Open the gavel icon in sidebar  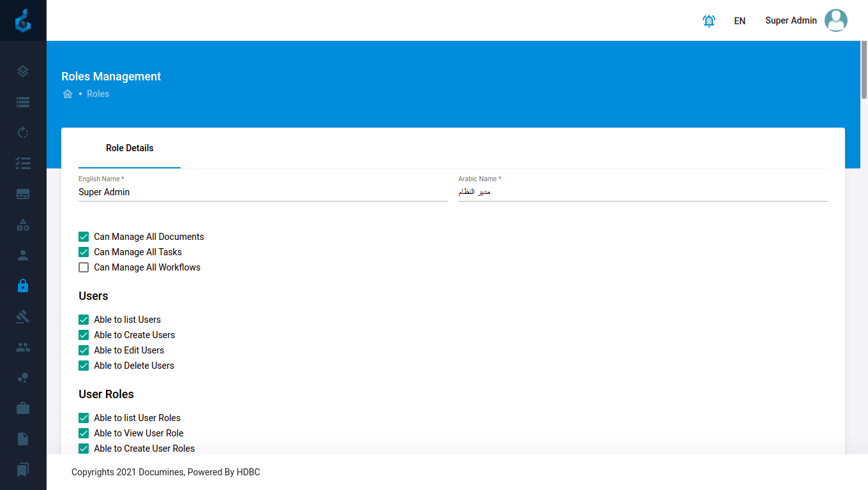point(23,316)
